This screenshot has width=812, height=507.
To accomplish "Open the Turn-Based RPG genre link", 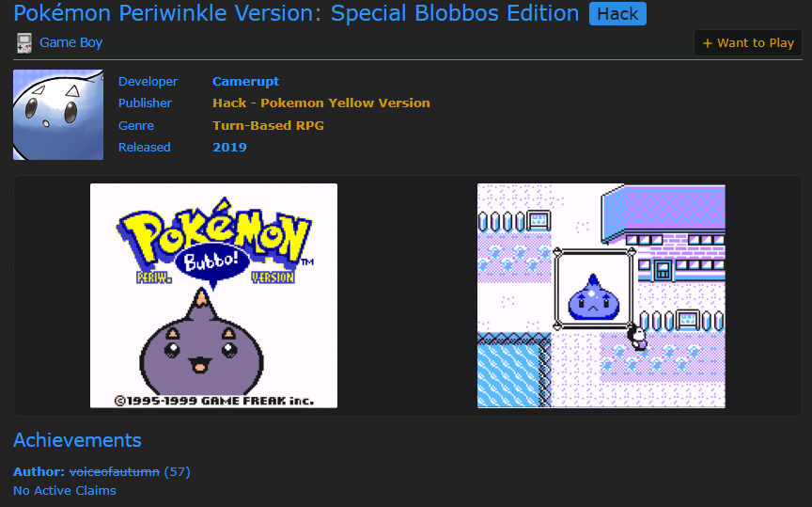I will 268,125.
